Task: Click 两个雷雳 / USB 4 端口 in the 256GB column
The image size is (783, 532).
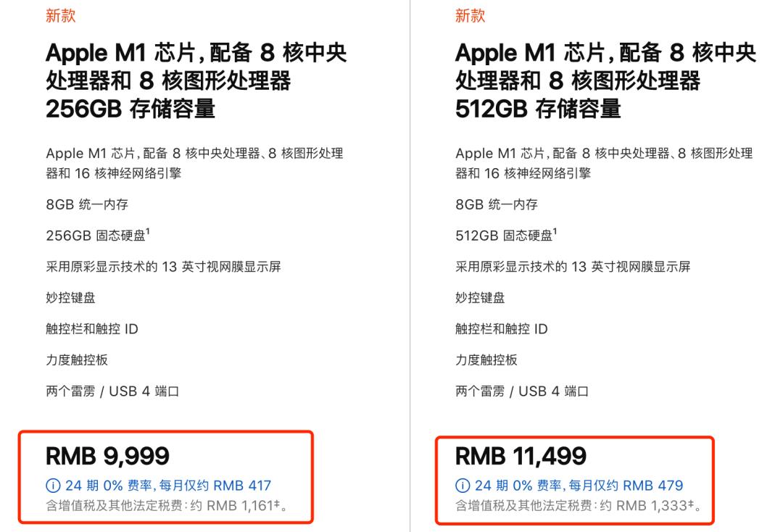Action: coord(112,391)
